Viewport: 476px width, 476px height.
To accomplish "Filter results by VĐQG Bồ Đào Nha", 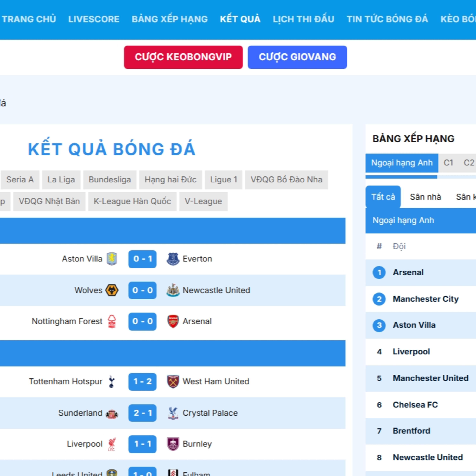I will [x=286, y=180].
